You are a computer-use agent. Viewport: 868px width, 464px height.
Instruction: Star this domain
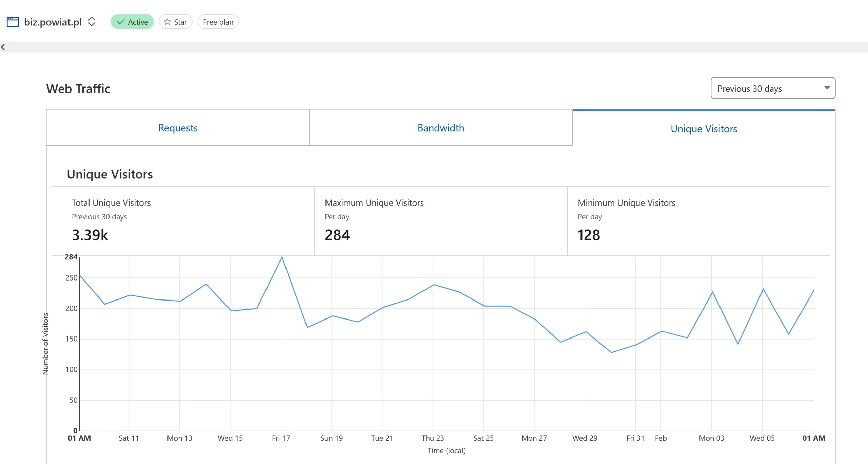pos(176,22)
